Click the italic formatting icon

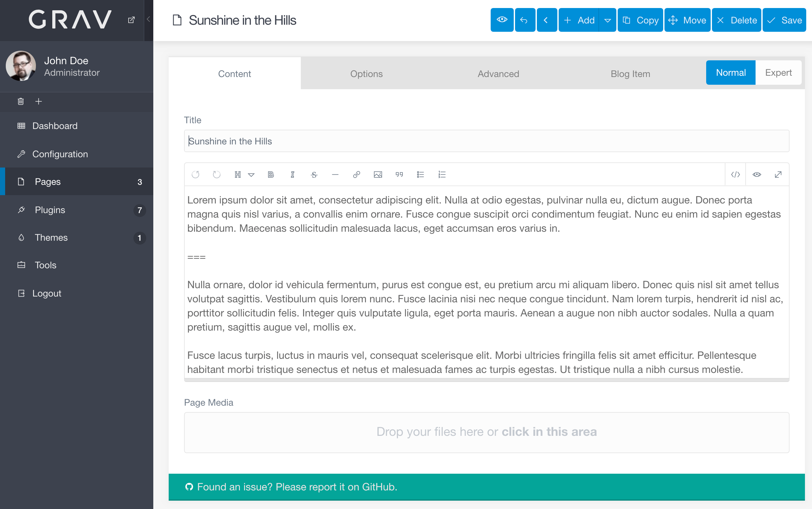pos(292,174)
